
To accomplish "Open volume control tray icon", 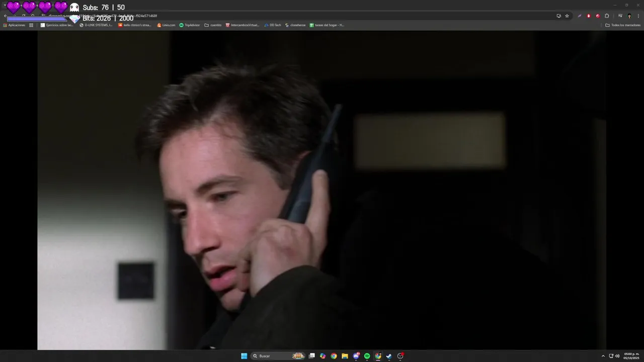I will coord(617,356).
